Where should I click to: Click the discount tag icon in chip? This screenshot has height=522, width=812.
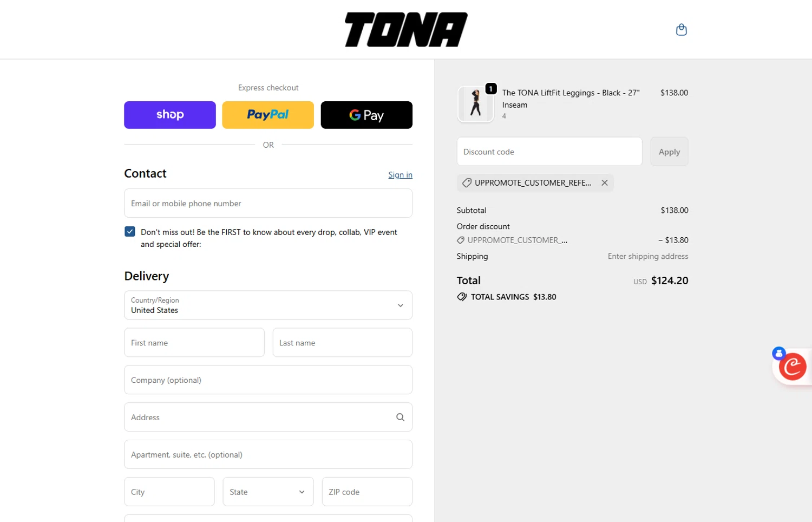pos(467,183)
